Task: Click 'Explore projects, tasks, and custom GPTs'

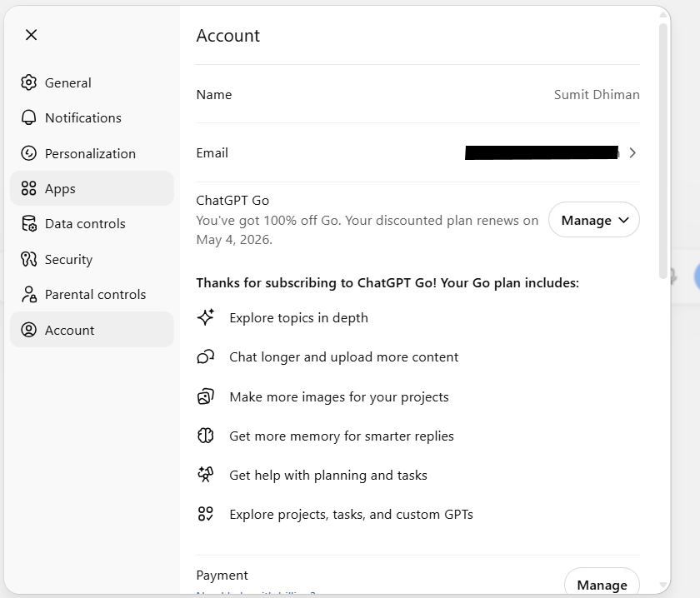Action: (351, 515)
